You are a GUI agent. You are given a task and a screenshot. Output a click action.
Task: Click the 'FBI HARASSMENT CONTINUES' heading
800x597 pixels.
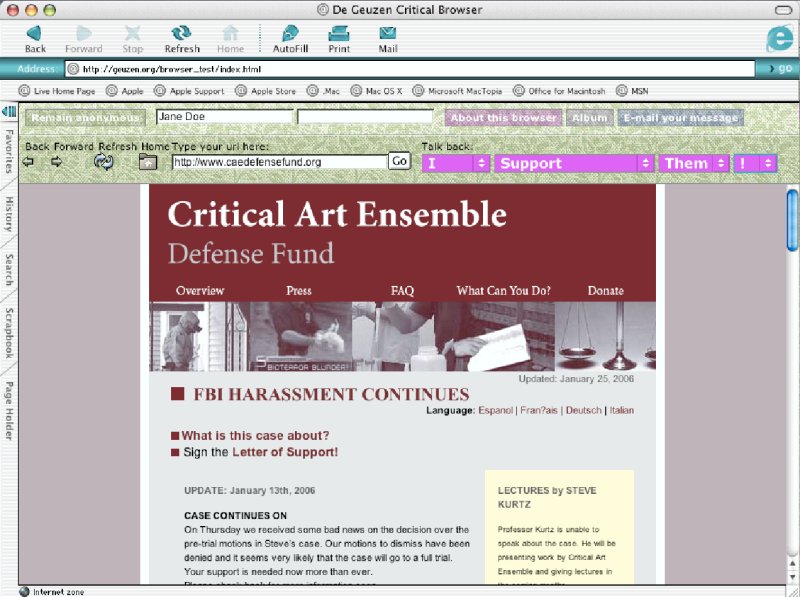pos(331,394)
